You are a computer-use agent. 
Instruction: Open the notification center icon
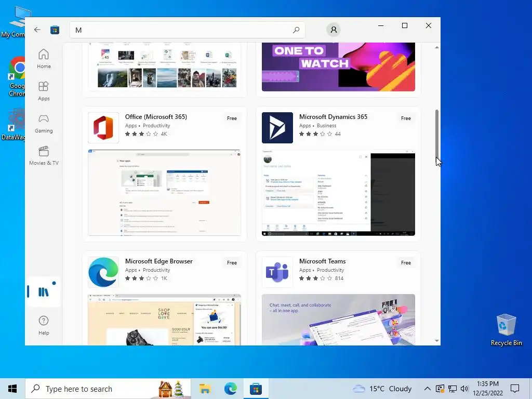(515, 389)
